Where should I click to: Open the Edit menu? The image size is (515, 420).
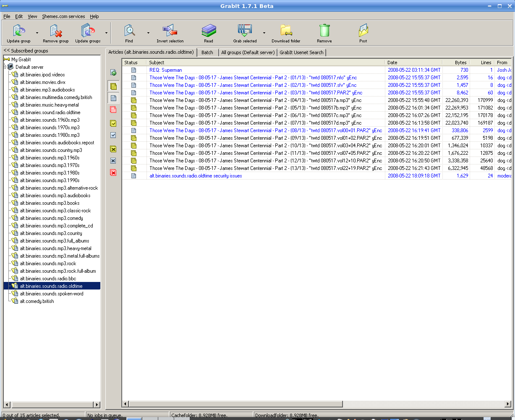(19, 16)
